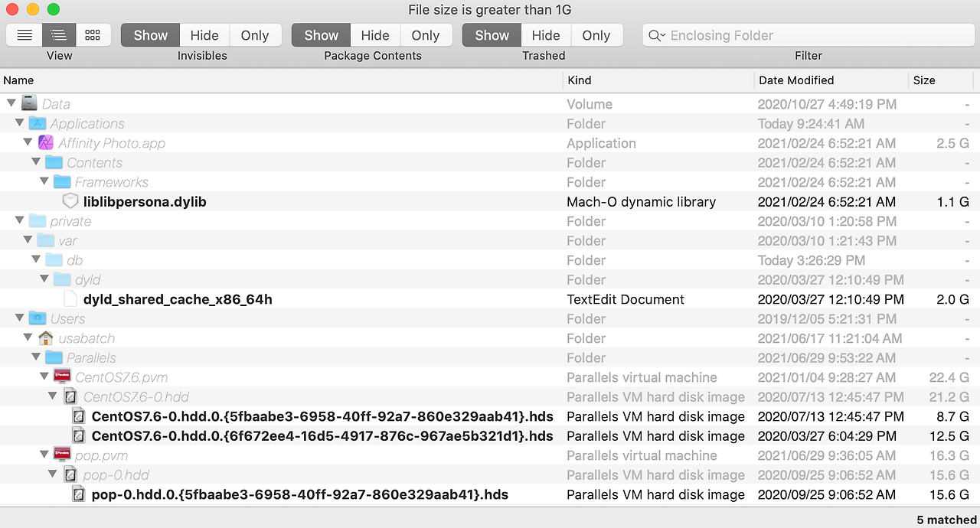Click the dyld_shared_cache_x86_64h document icon
Screen dimensions: 980x528
[x=70, y=299]
